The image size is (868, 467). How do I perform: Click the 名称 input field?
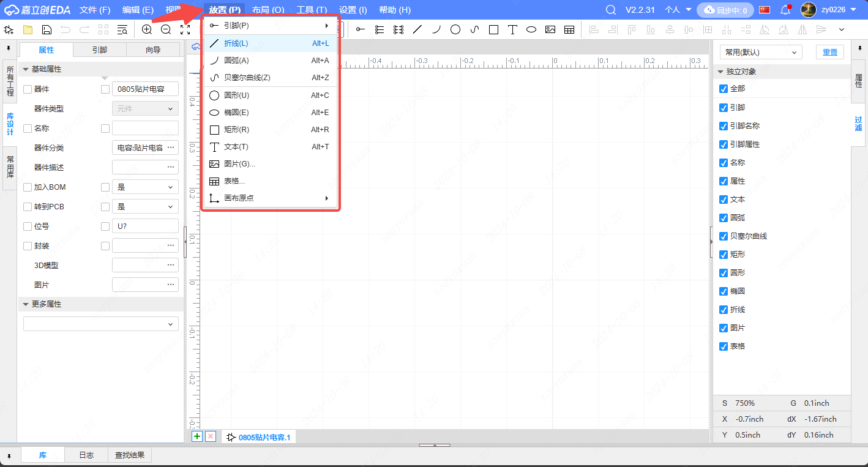point(145,129)
